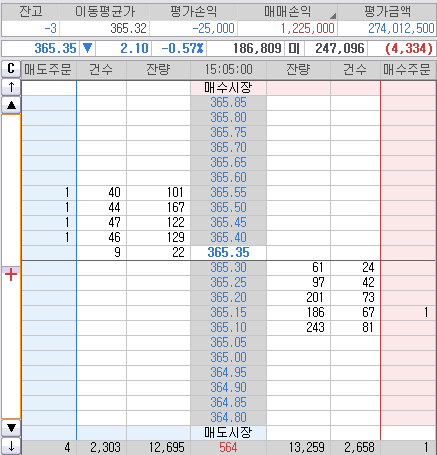Image resolution: width=437 pixels, height=455 pixels.
Task: Click the 잔고 column header
Action: point(31,12)
